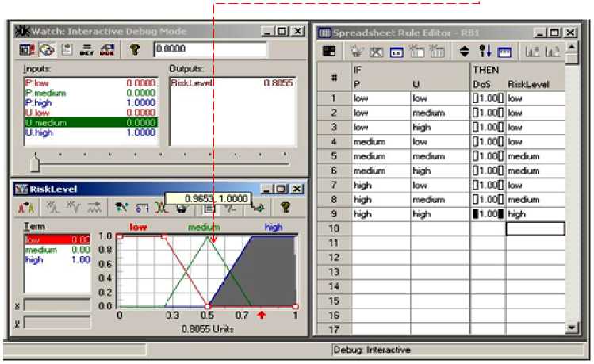The width and height of the screenshot is (594, 364).
Task: Click the sort 0-1 arrow icon in Rule Editor
Action: point(485,51)
